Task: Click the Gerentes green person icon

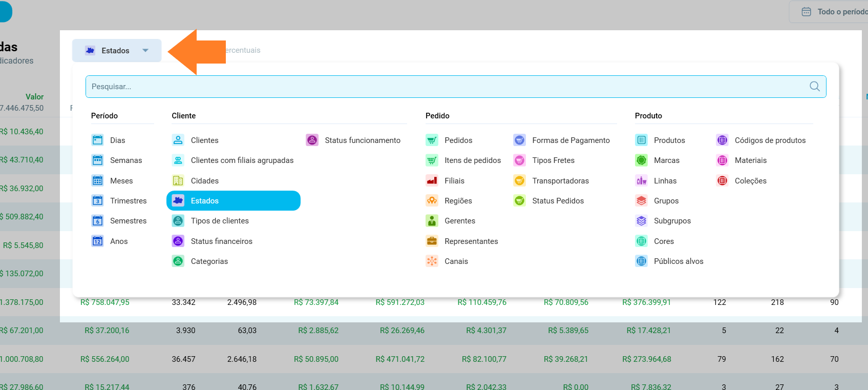Action: [432, 220]
